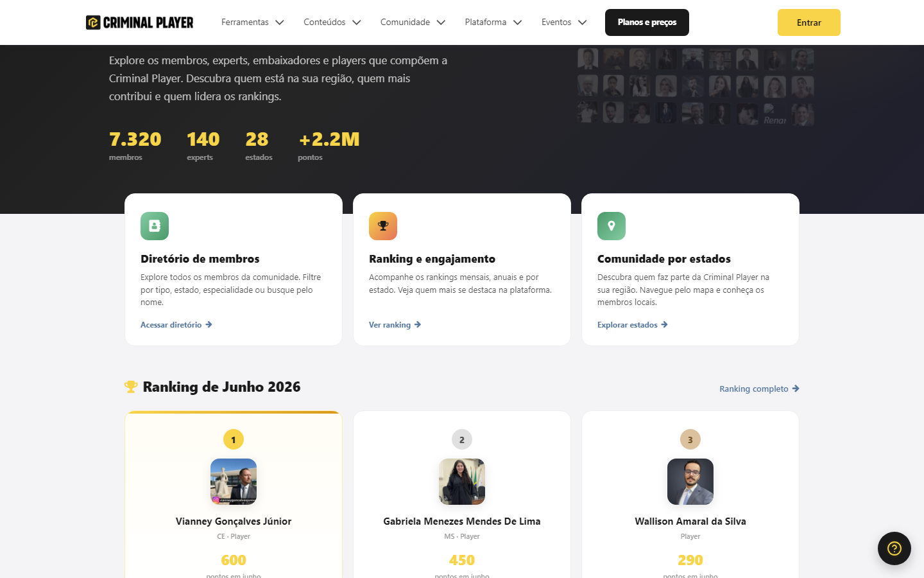
Task: Open the Explorar estados link
Action: (x=633, y=325)
